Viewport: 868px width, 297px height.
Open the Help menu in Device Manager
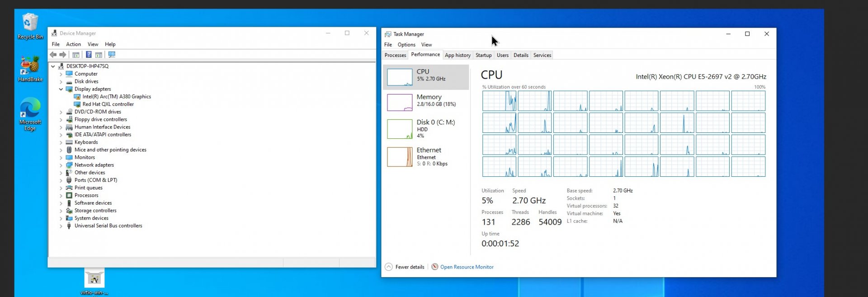pyautogui.click(x=110, y=44)
